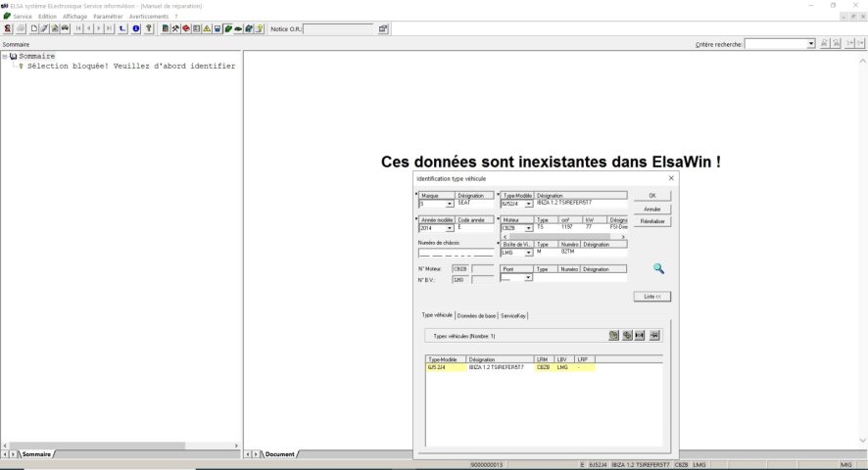Click the Réinitialiser button

652,221
